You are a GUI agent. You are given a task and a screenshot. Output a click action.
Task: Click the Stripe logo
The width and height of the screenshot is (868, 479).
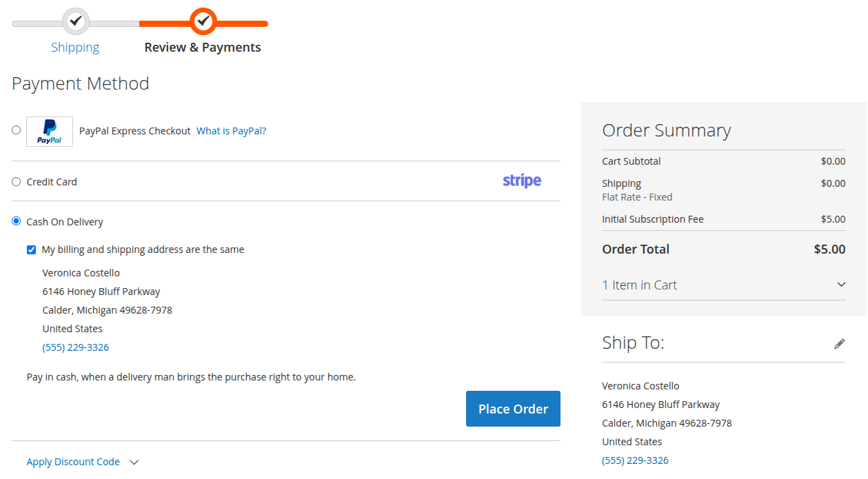[x=522, y=181]
